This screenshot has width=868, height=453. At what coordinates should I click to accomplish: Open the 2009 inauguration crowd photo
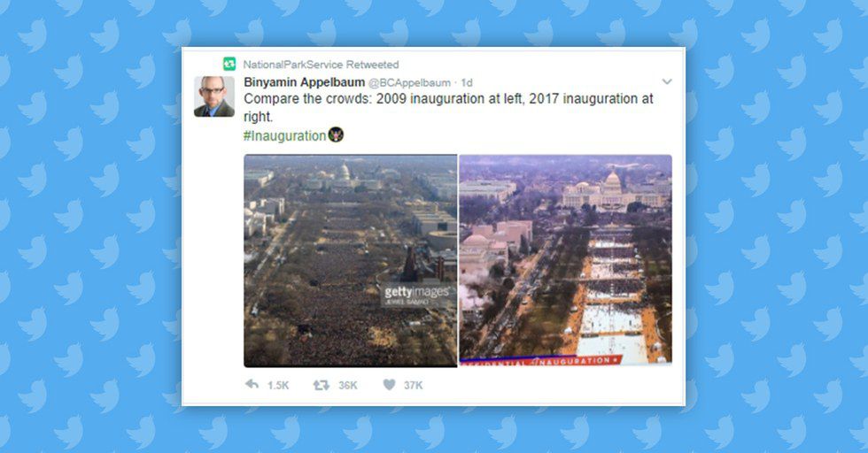coord(351,260)
